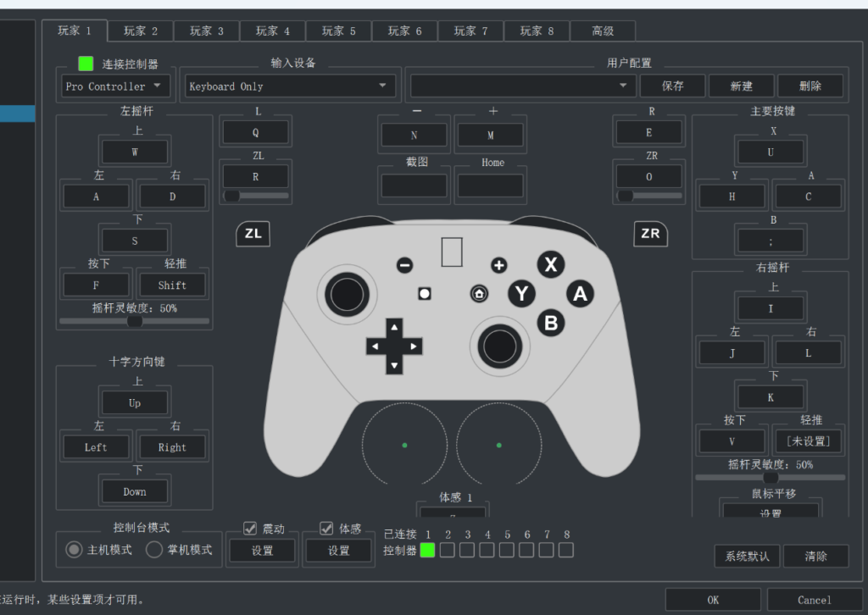Click the capture button icon on controller
This screenshot has height=615, width=868.
425,294
